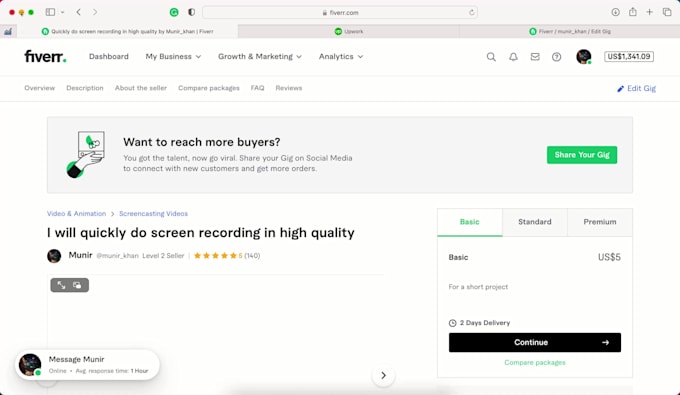
Task: Open the Message Munir chat widget
Action: 88,364
